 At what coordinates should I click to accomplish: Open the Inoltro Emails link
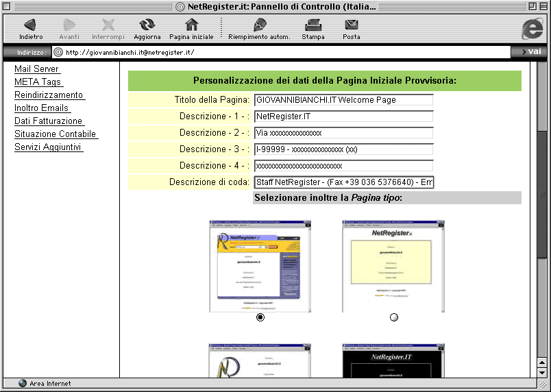tap(42, 108)
